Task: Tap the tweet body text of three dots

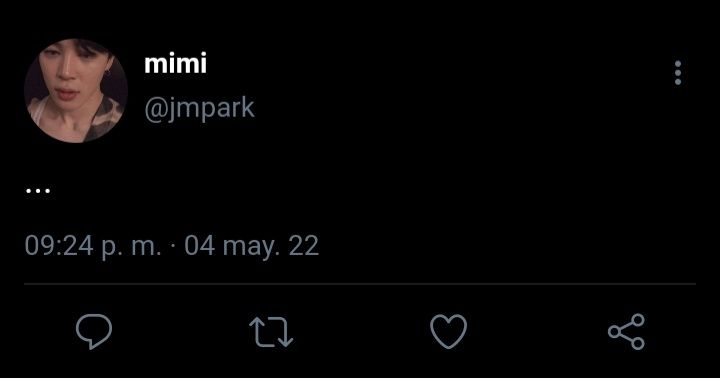Action: (x=38, y=191)
